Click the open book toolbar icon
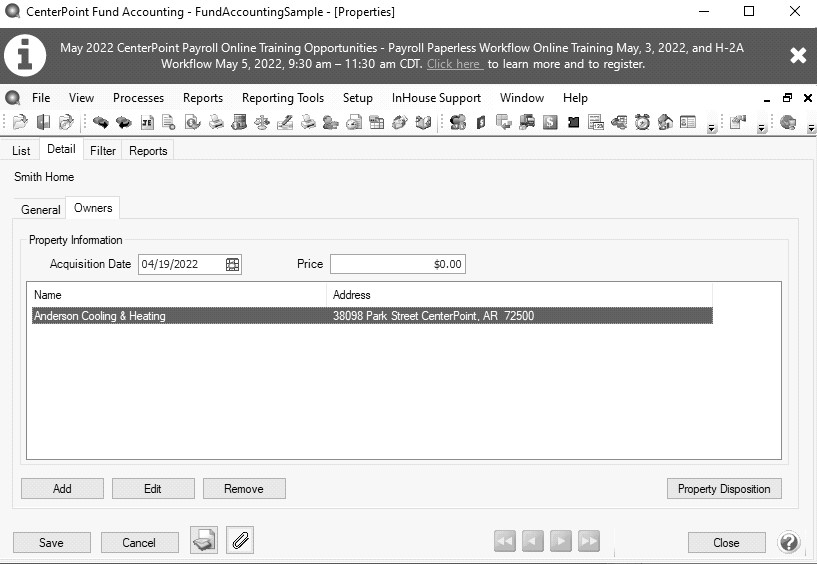Image resolution: width=817 pixels, height=564 pixels. [x=423, y=122]
